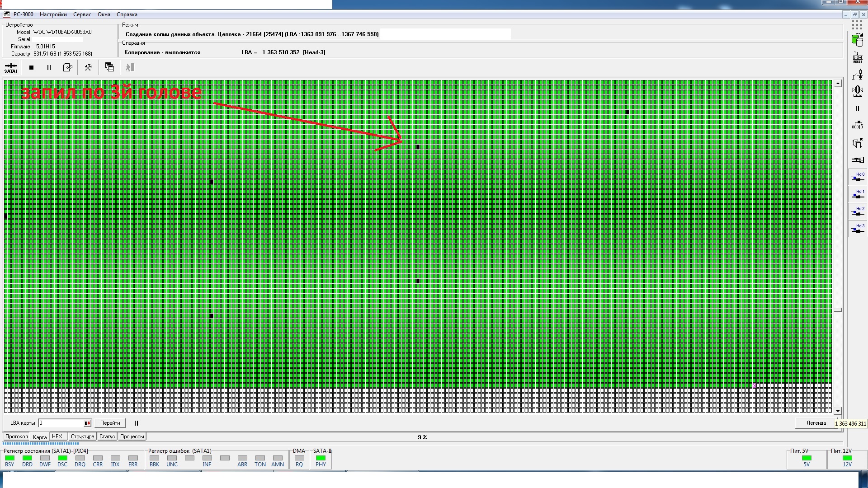Click the map scrollbar down arrow
The width and height of the screenshot is (868, 488).
coord(838,411)
